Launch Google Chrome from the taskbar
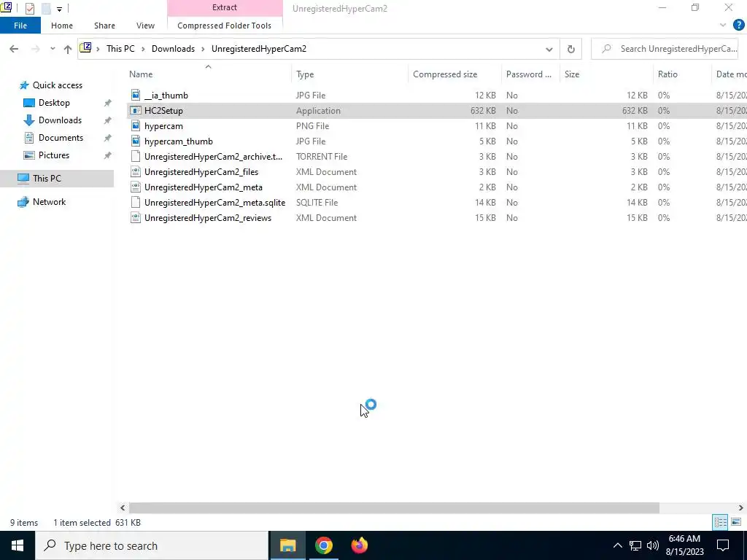The width and height of the screenshot is (747, 560). (x=323, y=545)
